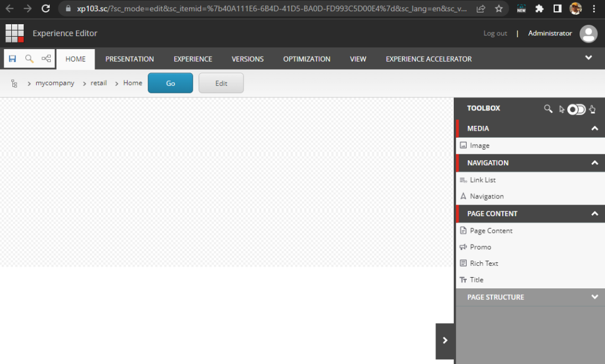The width and height of the screenshot is (605, 364).
Task: Collapse the Toolbox panel with the arrow tab
Action: (x=445, y=340)
